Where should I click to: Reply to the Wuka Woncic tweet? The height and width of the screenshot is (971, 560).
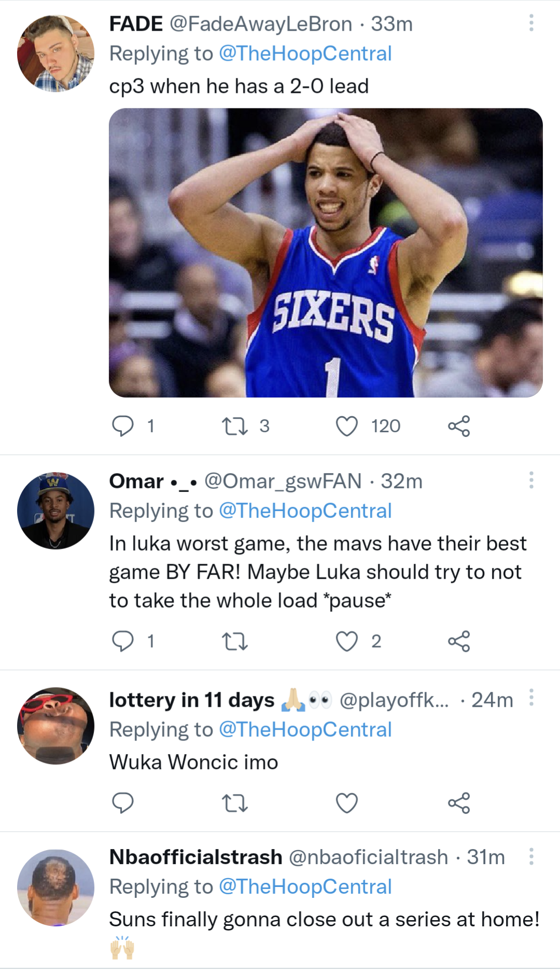tap(123, 803)
